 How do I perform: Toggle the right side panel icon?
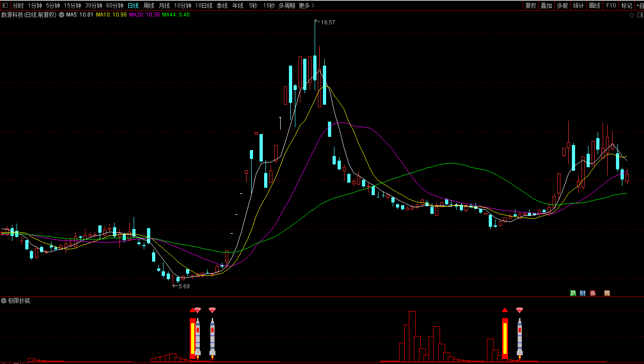pyautogui.click(x=639, y=15)
